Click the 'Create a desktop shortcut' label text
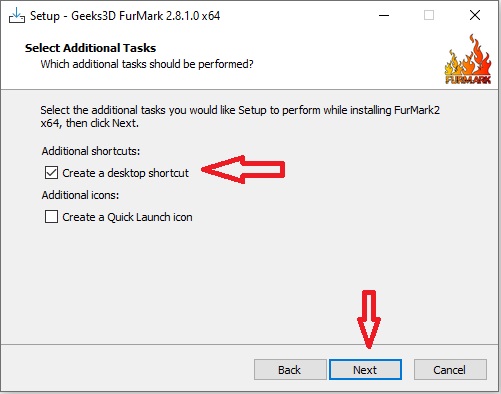Viewport: 501px width, 394px height. tap(125, 173)
